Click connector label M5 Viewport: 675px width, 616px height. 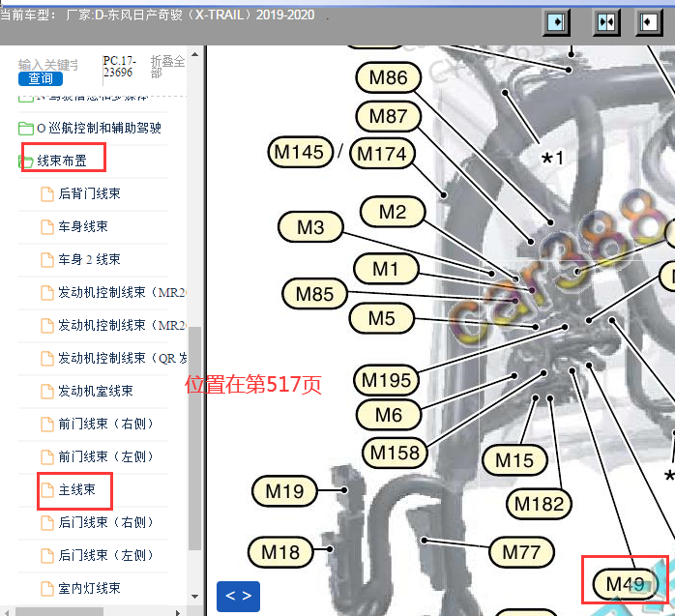381,318
